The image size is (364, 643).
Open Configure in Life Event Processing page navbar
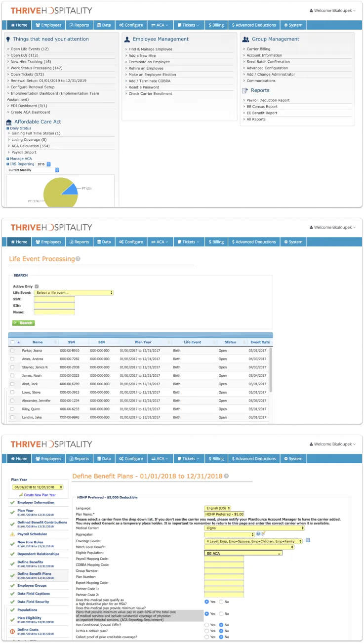click(131, 242)
